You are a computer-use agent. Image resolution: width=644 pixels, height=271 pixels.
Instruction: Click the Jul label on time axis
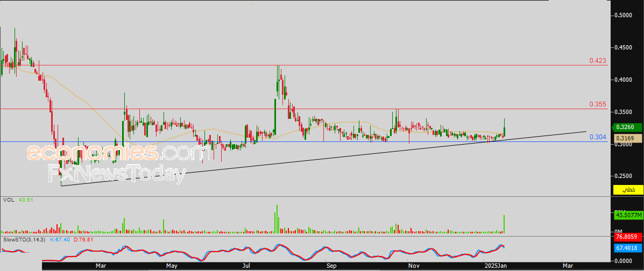point(246,266)
